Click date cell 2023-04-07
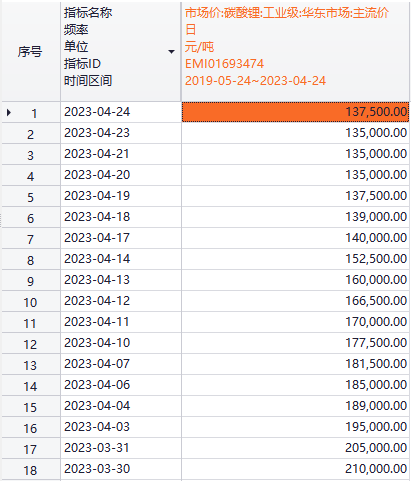 point(121,364)
